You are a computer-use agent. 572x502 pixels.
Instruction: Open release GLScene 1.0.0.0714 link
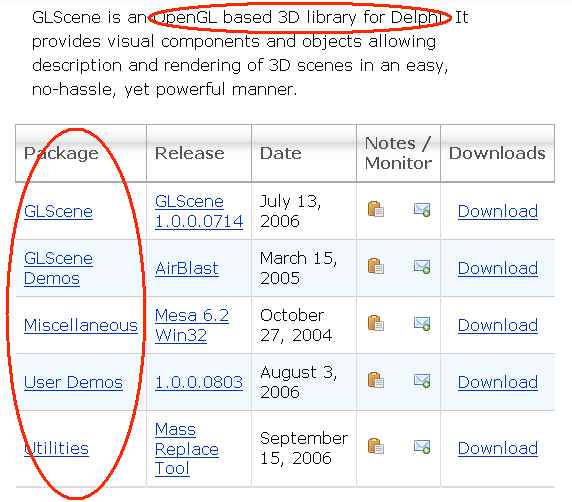click(199, 211)
